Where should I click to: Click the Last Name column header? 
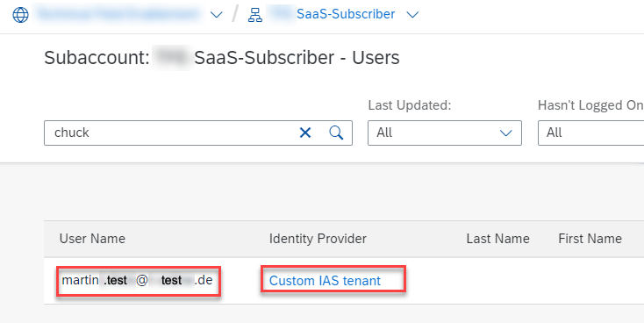pyautogui.click(x=497, y=239)
